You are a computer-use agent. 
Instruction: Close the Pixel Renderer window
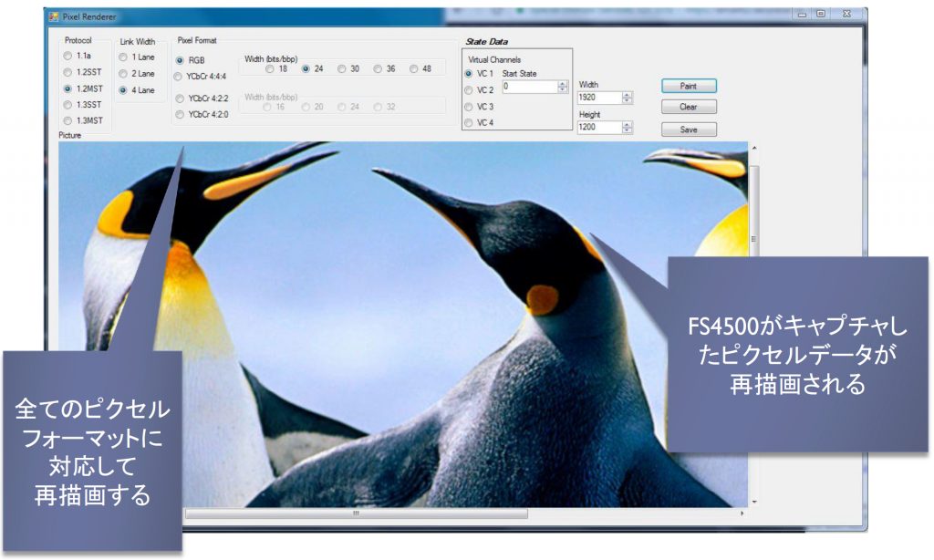(x=847, y=14)
